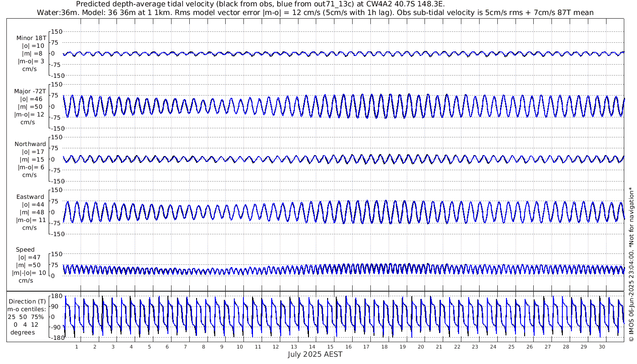Click date label "21" on time axis
The image size is (637, 364).
point(439,347)
